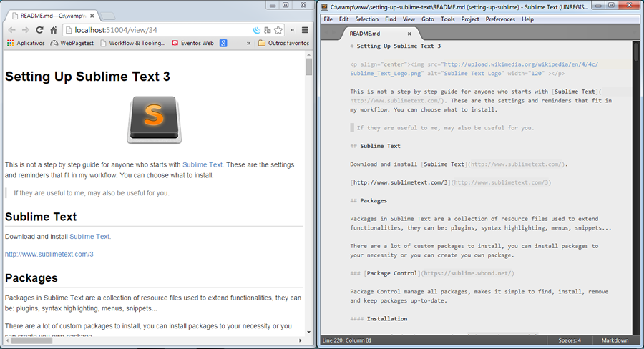Change syntax via Markdown in status bar

[x=615, y=340]
